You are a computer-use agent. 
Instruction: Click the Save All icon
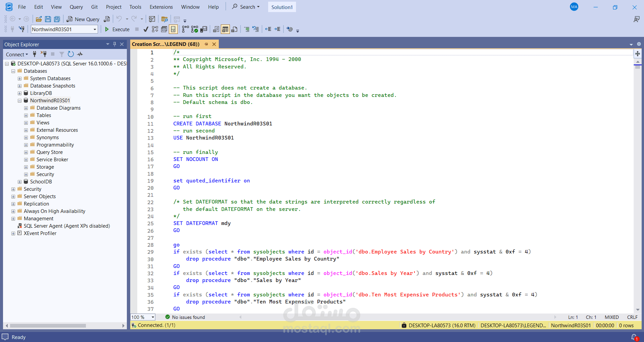57,19
